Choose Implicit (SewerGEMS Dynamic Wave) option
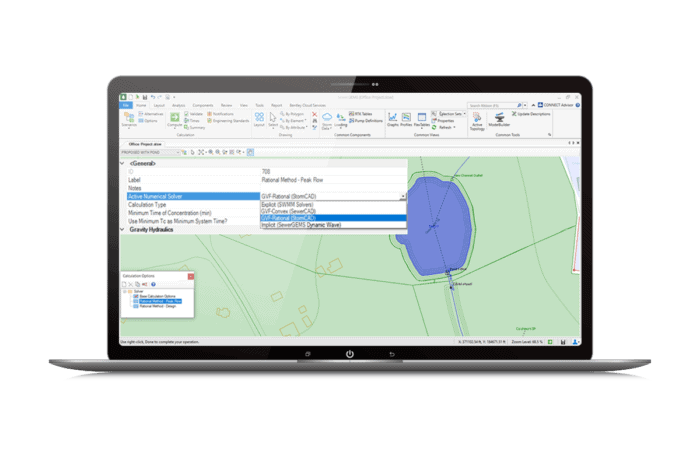The height and width of the screenshot is (455, 700). click(x=300, y=225)
